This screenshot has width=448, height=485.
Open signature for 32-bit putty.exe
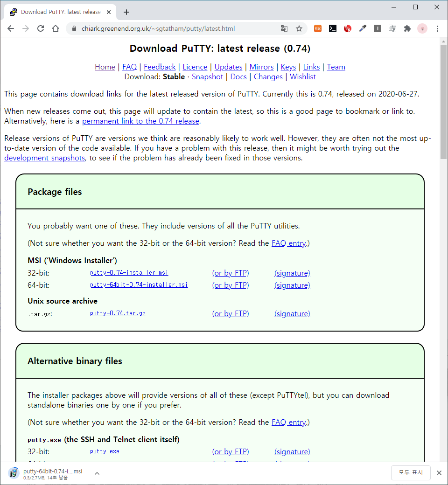292,452
